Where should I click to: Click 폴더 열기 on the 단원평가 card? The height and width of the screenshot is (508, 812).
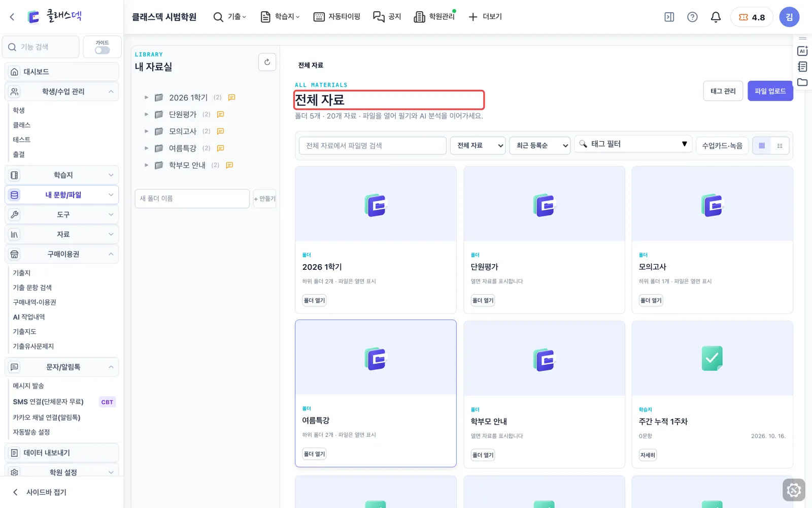tap(483, 301)
